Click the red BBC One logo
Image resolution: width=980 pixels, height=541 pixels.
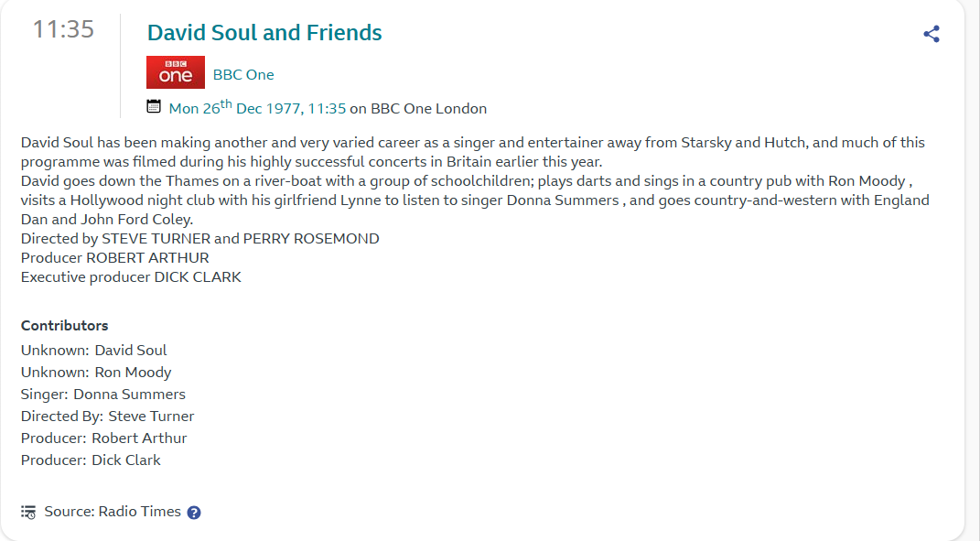[x=176, y=73]
